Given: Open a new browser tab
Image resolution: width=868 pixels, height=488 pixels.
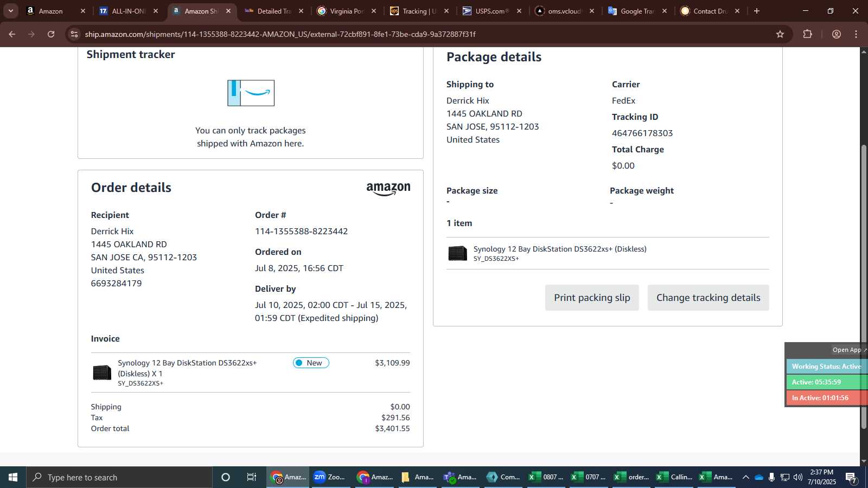Looking at the screenshot, I should click(x=757, y=11).
